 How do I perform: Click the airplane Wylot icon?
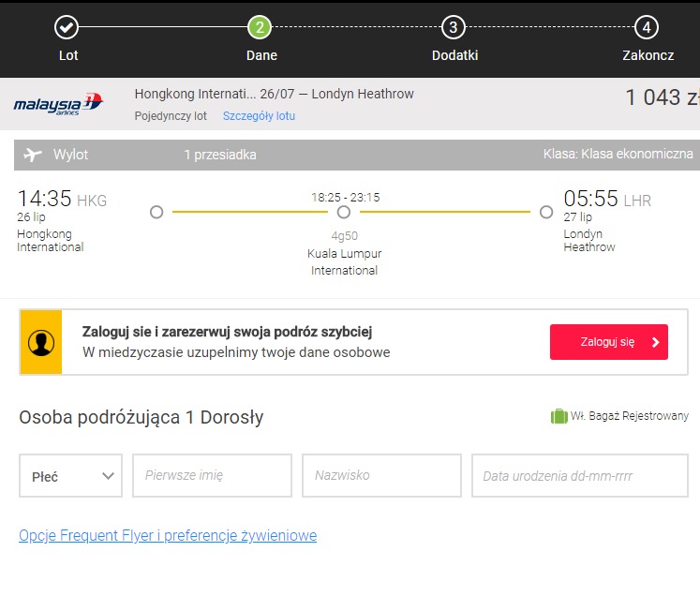[33, 155]
